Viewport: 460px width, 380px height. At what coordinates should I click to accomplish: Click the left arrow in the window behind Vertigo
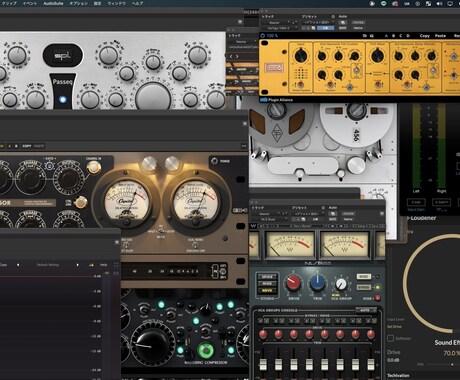[x=231, y=57]
